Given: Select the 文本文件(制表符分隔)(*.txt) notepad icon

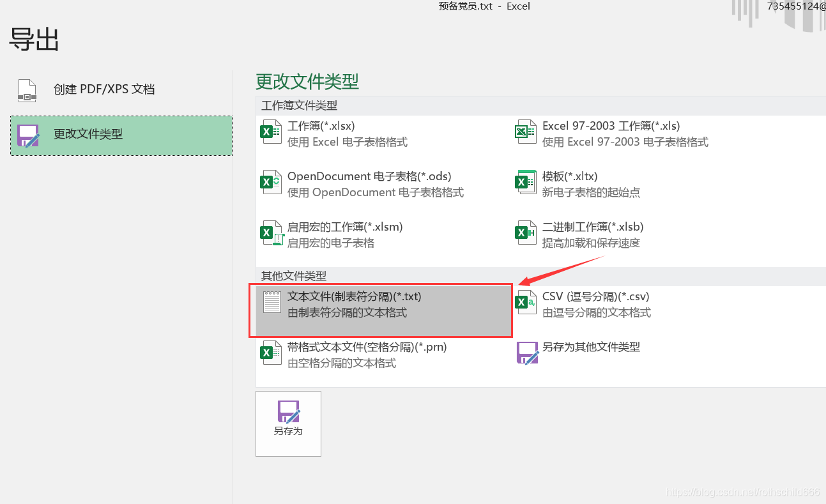Looking at the screenshot, I should click(x=272, y=302).
